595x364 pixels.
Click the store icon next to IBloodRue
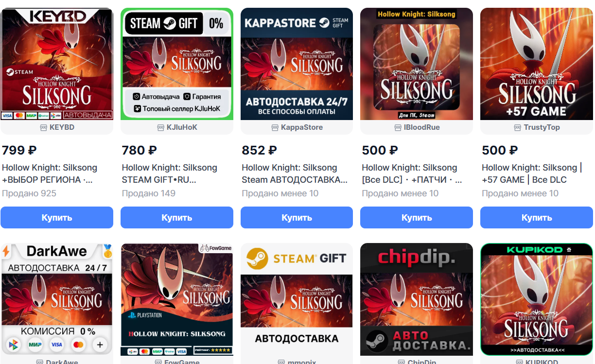(x=399, y=127)
